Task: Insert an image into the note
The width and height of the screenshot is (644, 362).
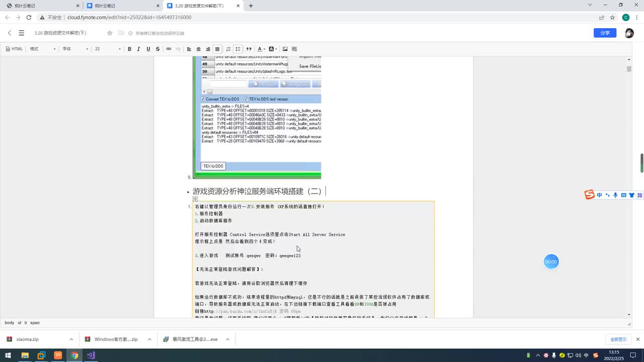Action: [285, 49]
